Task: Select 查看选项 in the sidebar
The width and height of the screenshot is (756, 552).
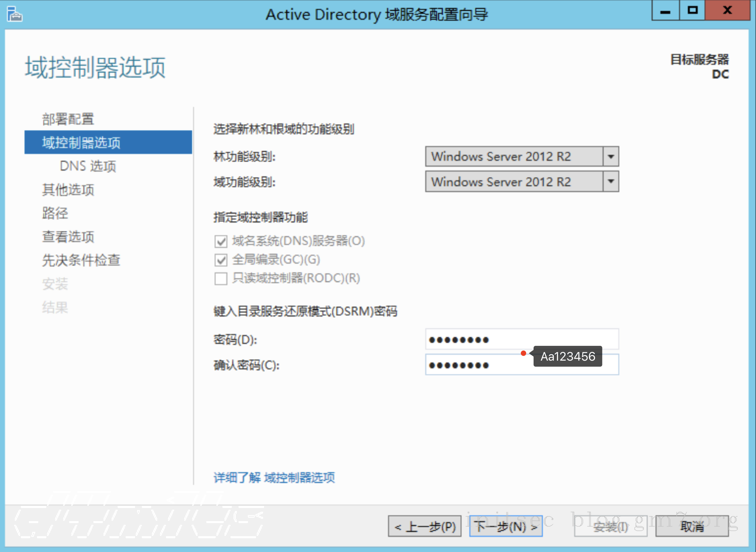Action: click(x=68, y=236)
